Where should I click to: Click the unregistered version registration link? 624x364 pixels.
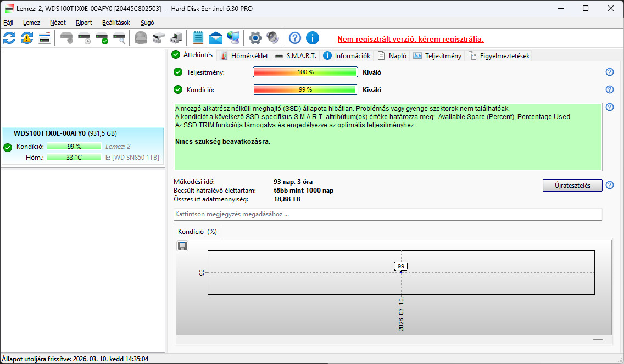411,40
